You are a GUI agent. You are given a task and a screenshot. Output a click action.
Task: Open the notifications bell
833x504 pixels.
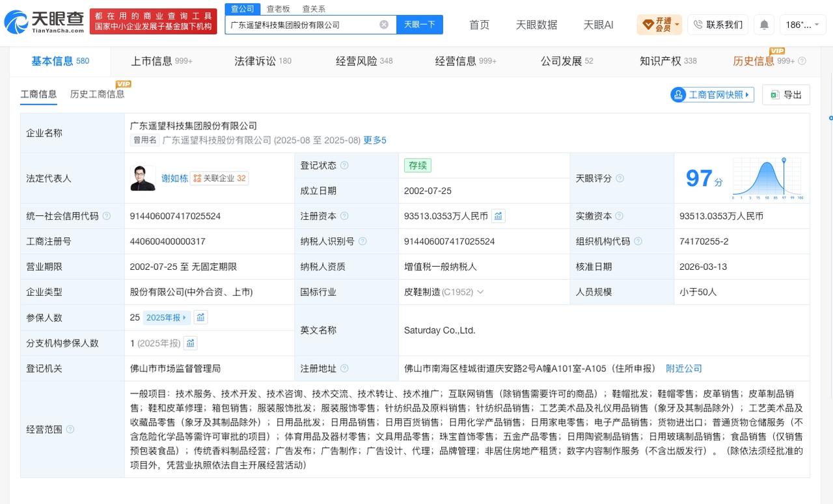(x=764, y=25)
